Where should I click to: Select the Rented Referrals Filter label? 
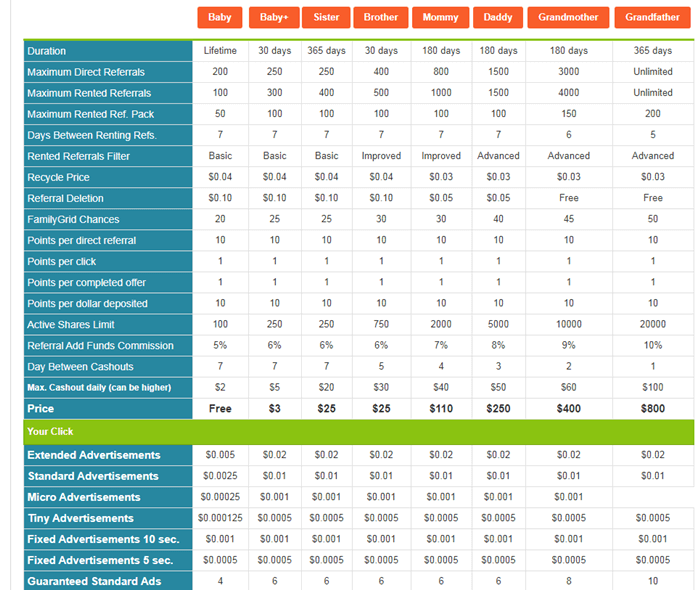pyautogui.click(x=78, y=156)
